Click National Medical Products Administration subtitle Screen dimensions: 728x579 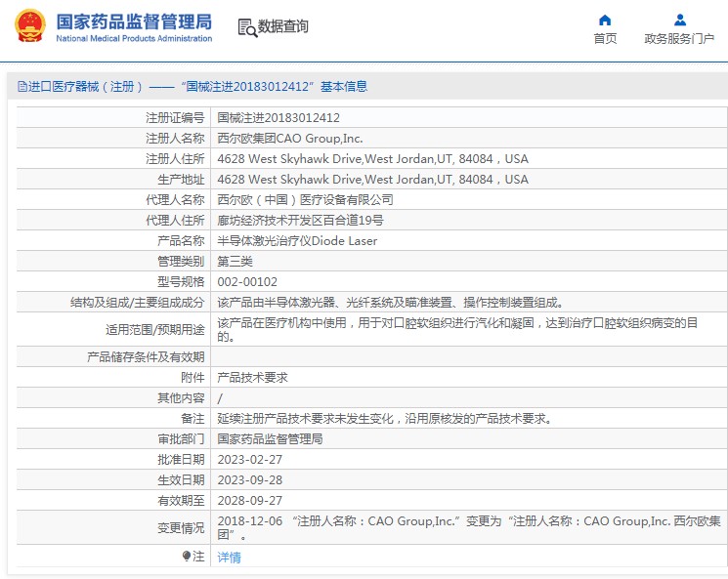point(134,38)
